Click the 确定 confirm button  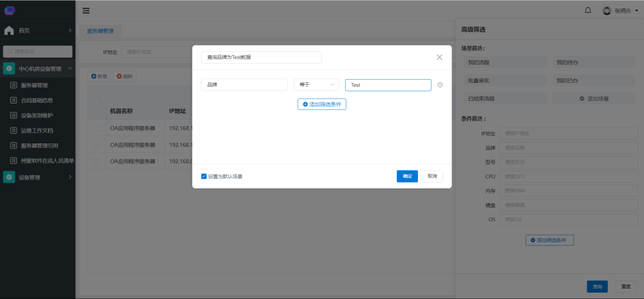click(407, 176)
